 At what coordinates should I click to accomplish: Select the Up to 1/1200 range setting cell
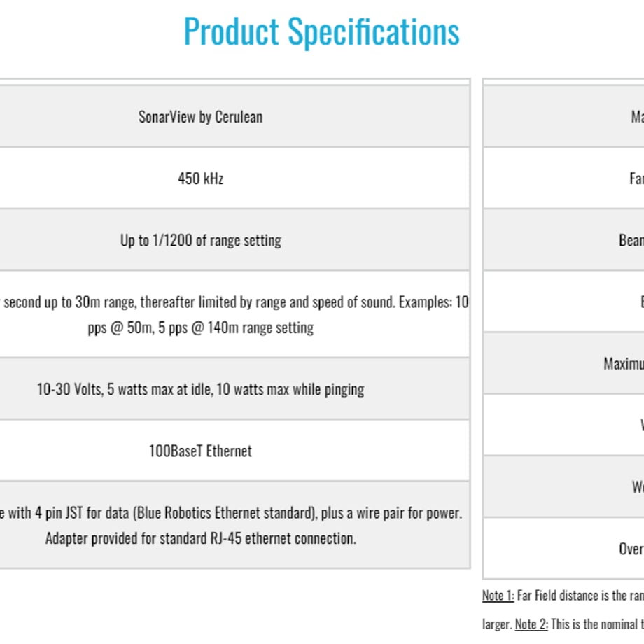click(234, 240)
